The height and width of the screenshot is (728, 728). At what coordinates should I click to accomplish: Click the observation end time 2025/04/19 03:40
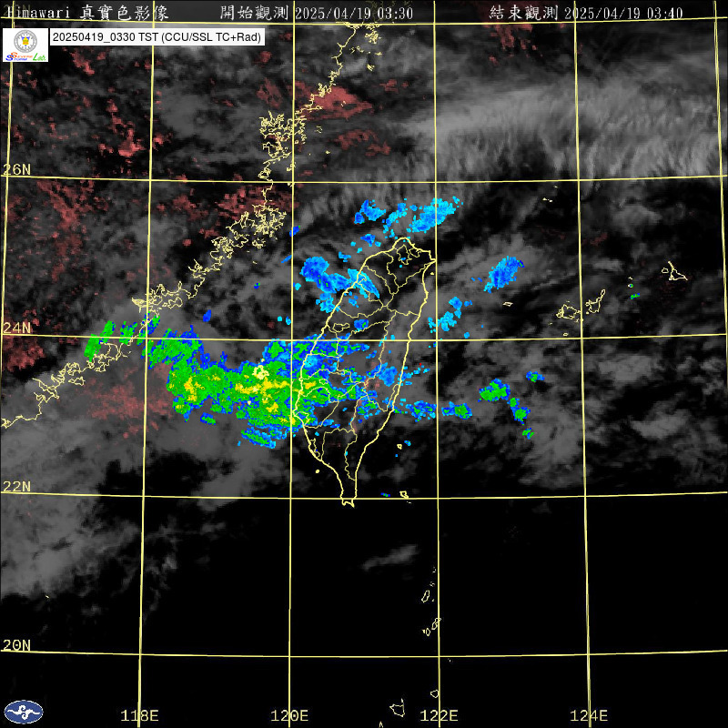click(623, 13)
